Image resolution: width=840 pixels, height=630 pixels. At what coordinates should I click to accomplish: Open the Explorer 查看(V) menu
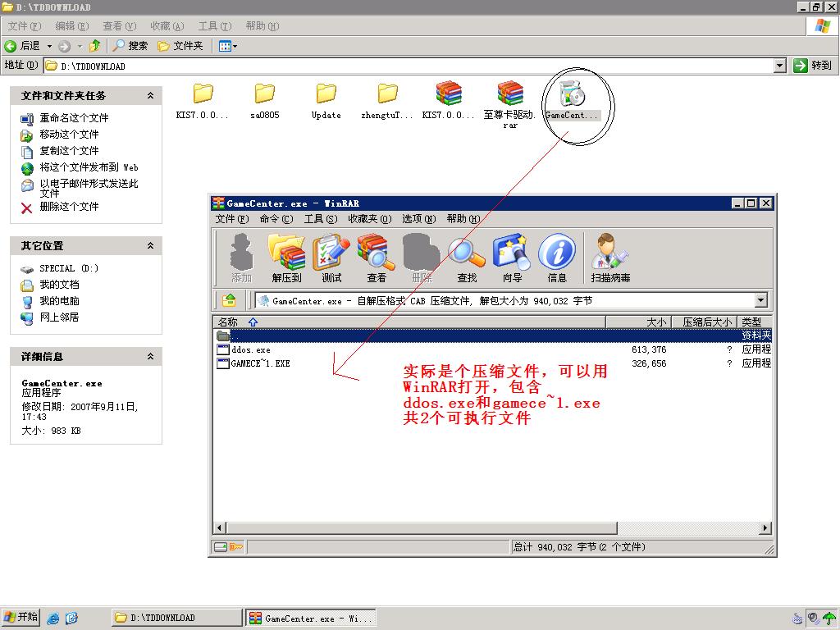pos(120,25)
